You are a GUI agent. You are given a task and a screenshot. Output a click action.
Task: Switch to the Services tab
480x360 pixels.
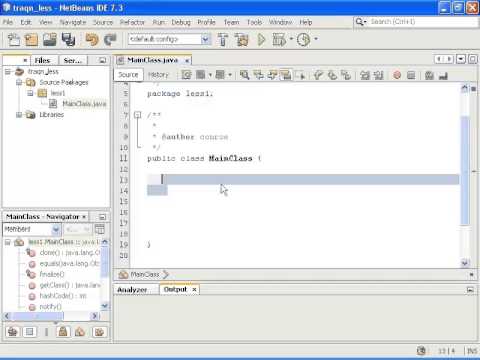coord(73,60)
